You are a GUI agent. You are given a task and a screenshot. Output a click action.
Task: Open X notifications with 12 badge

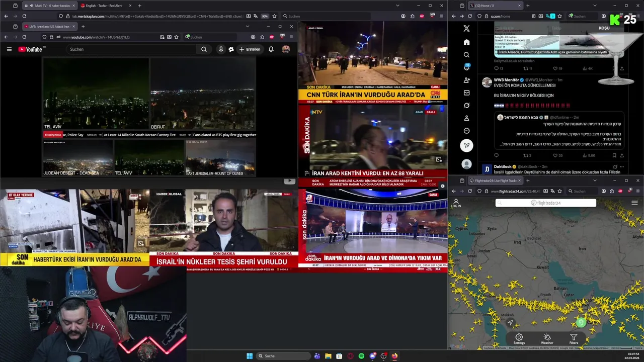coord(466,67)
